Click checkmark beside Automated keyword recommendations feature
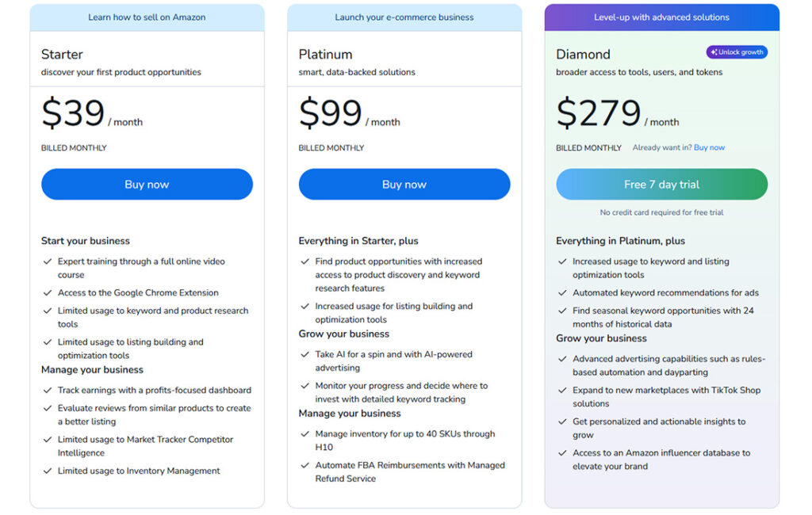This screenshot has width=812, height=515. coord(561,292)
